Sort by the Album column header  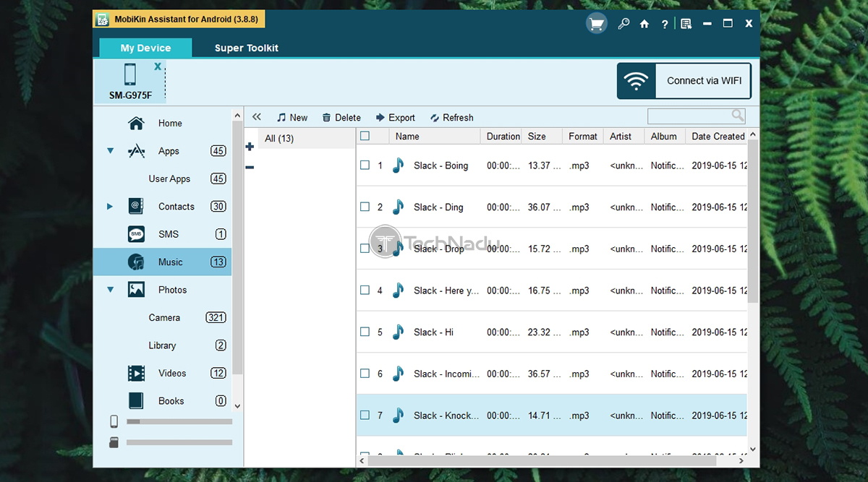665,136
